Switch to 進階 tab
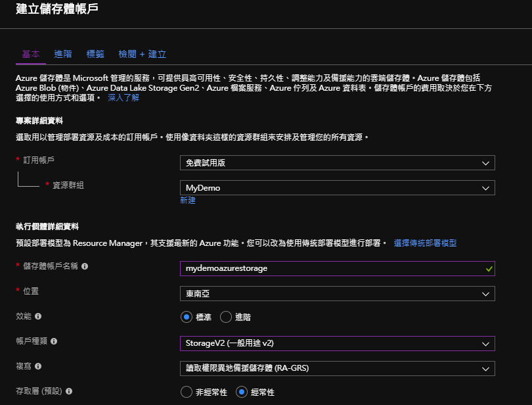This screenshot has height=405, width=532. tap(63, 54)
